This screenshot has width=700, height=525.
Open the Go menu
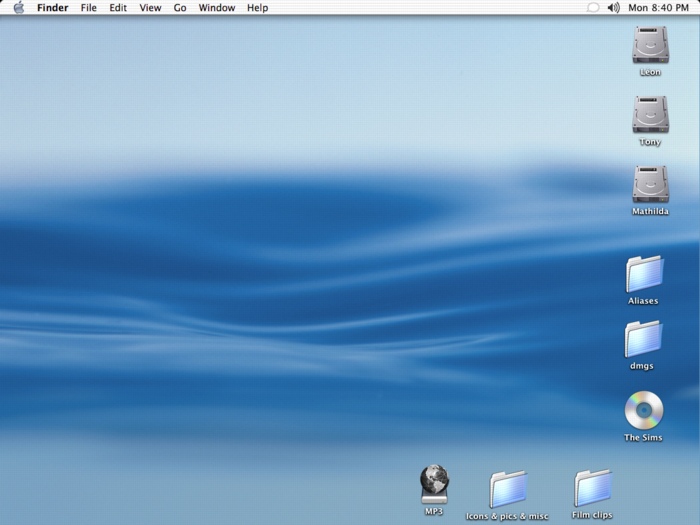[x=180, y=8]
